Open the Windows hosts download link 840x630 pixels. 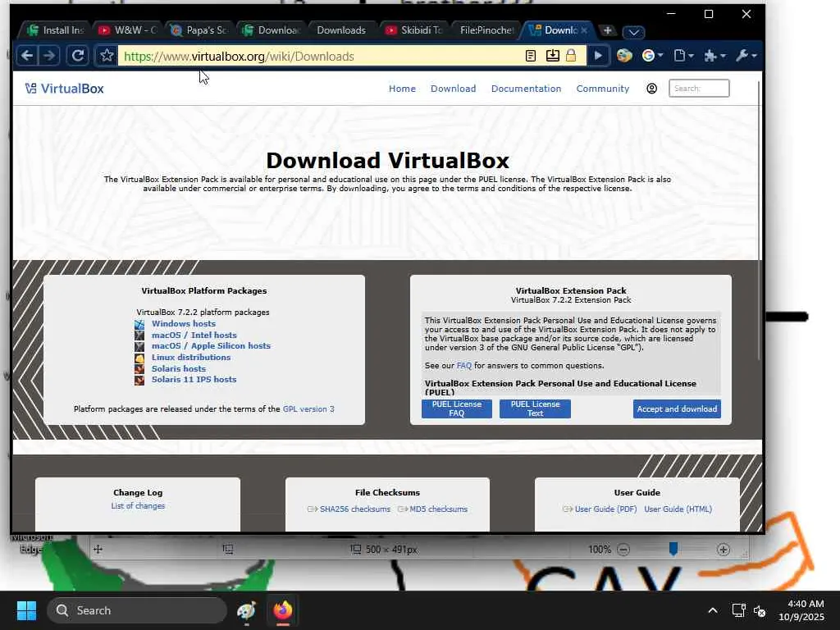click(183, 323)
